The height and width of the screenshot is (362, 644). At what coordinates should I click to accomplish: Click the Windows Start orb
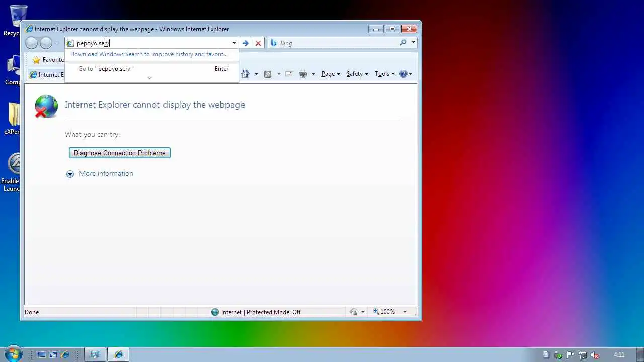[x=13, y=354]
